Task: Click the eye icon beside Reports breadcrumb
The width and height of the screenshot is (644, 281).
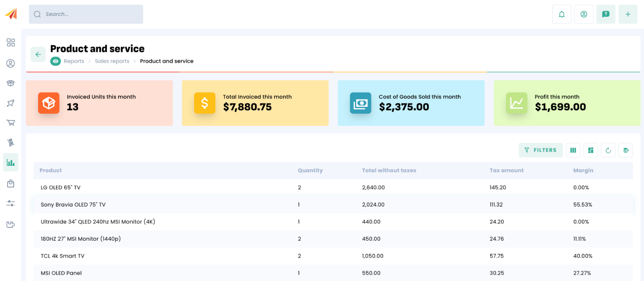Action: click(x=55, y=61)
